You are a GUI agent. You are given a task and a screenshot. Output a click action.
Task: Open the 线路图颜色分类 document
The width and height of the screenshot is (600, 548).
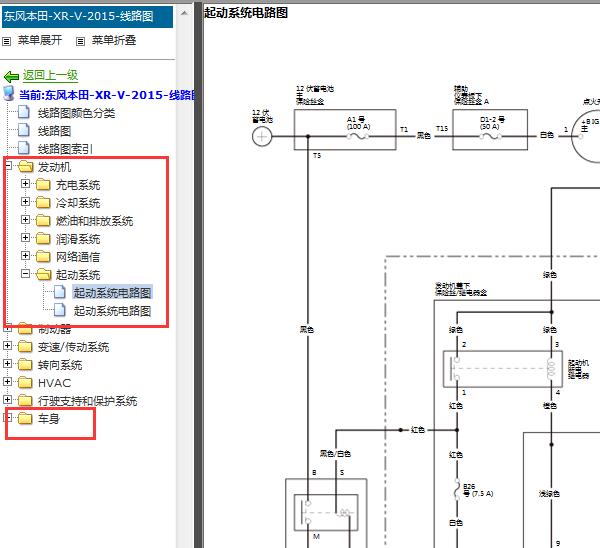coord(76,113)
